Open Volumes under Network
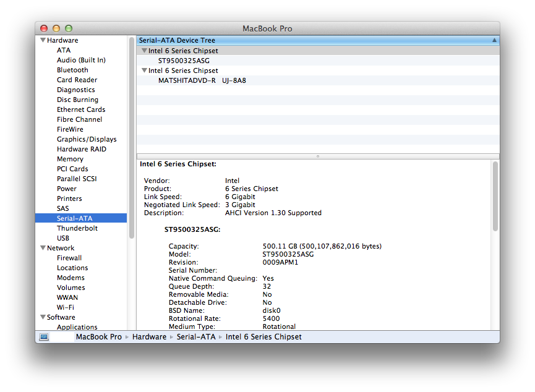The image size is (535, 392). pos(71,288)
